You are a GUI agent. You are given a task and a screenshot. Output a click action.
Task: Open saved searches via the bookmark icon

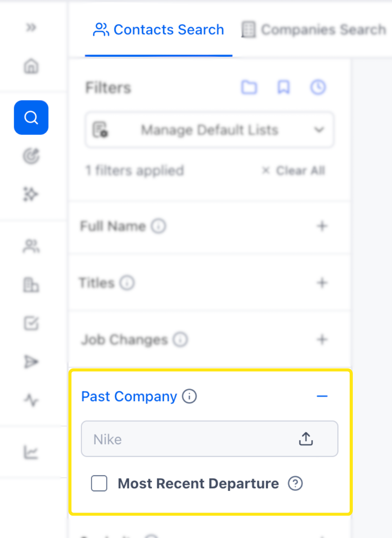tap(283, 87)
